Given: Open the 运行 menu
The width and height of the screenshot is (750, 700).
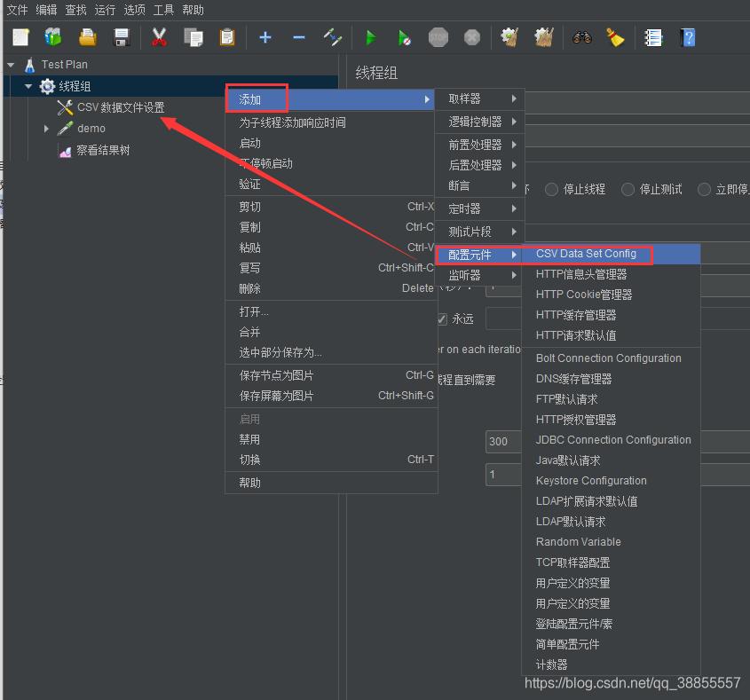Looking at the screenshot, I should (x=105, y=10).
